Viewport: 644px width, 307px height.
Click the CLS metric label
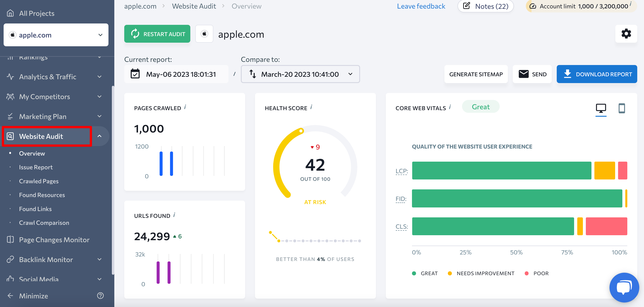click(402, 226)
